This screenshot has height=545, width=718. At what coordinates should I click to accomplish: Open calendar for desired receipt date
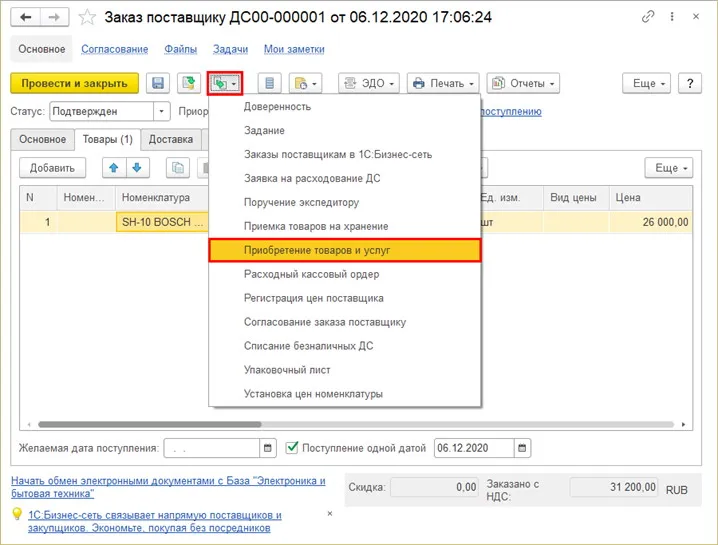pyautogui.click(x=268, y=448)
